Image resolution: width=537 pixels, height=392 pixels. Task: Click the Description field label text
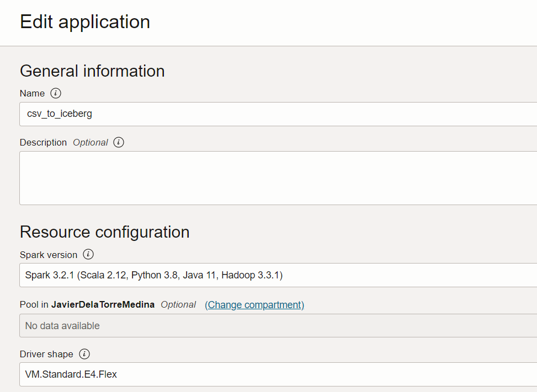(43, 142)
